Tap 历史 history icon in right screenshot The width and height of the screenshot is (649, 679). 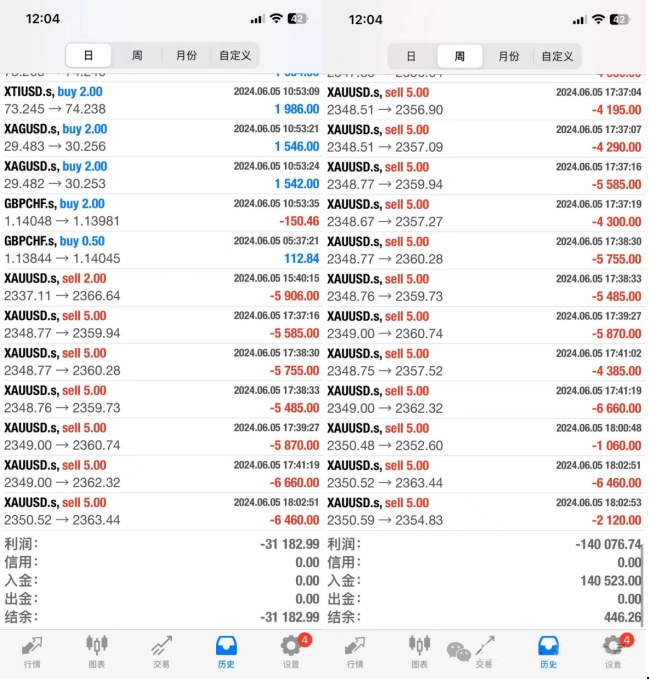click(548, 650)
